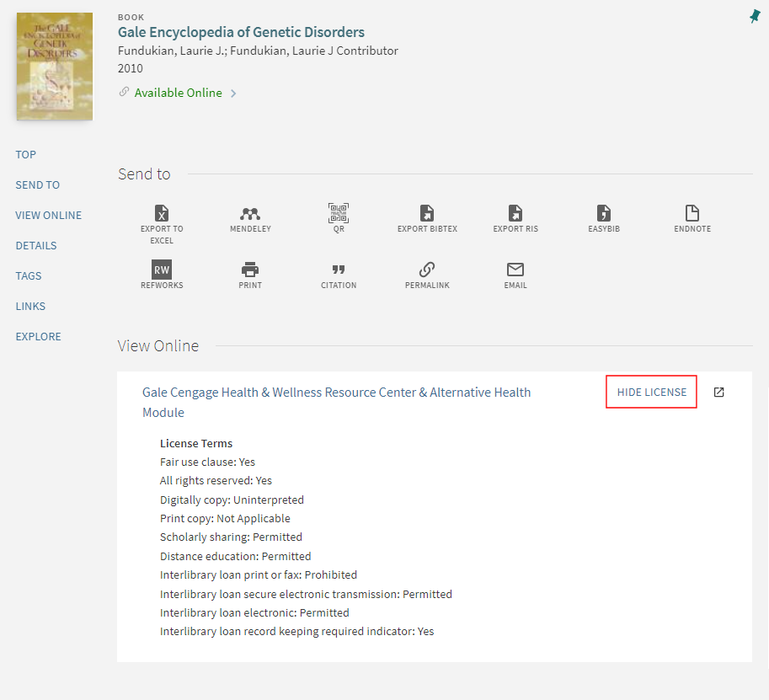Click the author line Fundukian, Laurie J.
This screenshot has width=769, height=700.
point(258,51)
